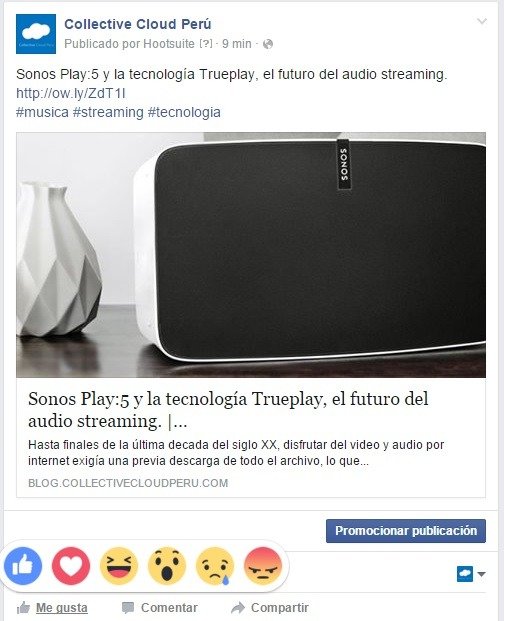
Task: Choose the red heart Love reaction
Action: (x=71, y=566)
